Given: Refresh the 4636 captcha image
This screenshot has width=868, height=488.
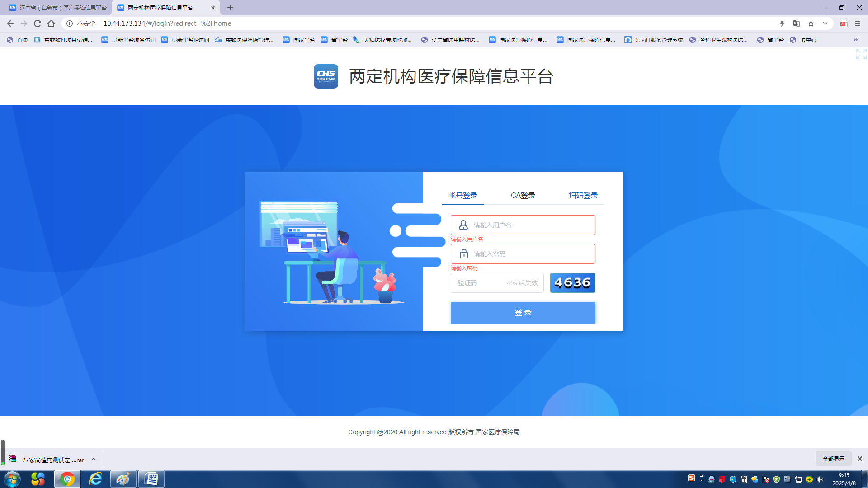Looking at the screenshot, I should (x=573, y=283).
